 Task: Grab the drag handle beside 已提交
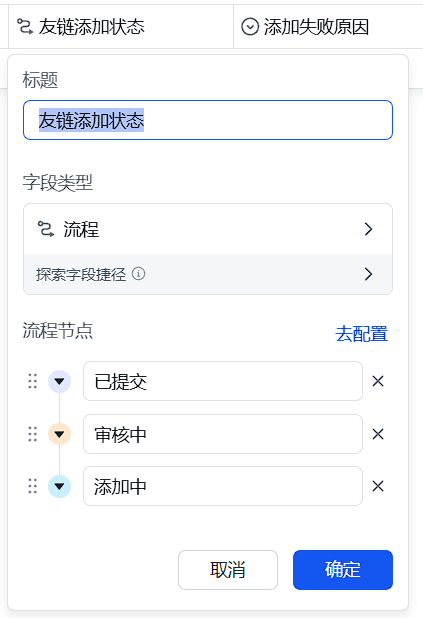33,381
